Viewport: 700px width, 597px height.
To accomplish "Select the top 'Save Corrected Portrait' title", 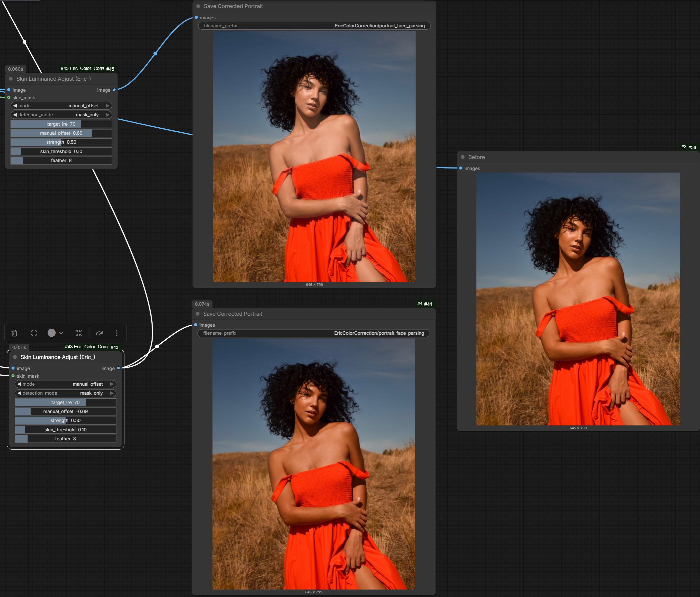I will (x=233, y=6).
